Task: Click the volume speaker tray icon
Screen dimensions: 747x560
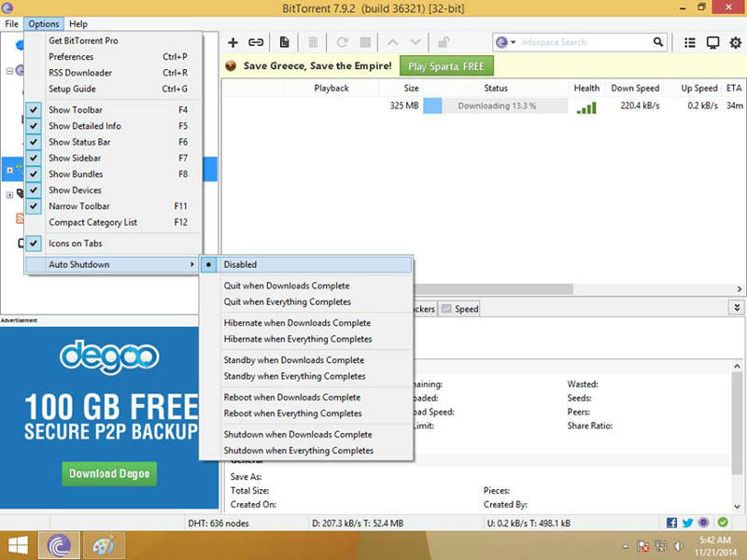Action: pyautogui.click(x=679, y=546)
